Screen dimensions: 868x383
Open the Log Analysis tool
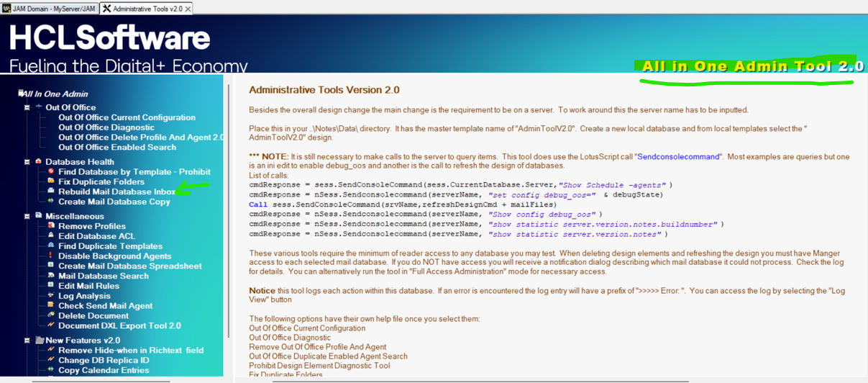pyautogui.click(x=84, y=296)
